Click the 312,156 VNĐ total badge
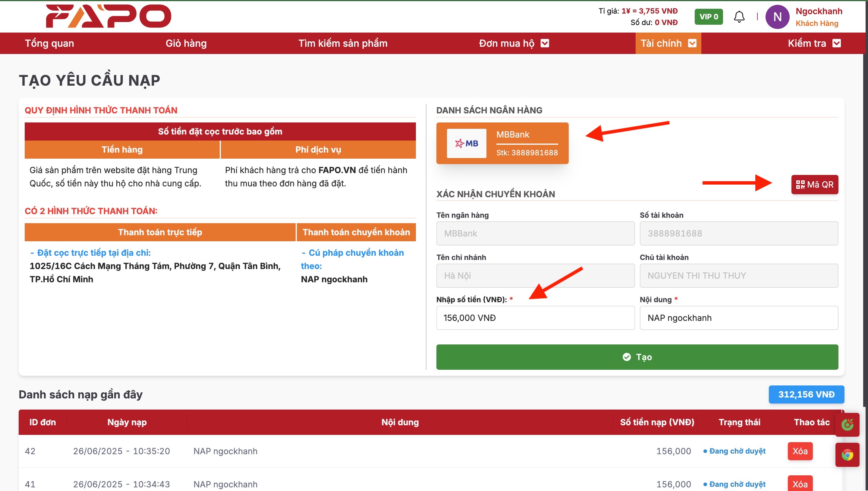Screen dimensions: 868x491 pyautogui.click(x=806, y=394)
